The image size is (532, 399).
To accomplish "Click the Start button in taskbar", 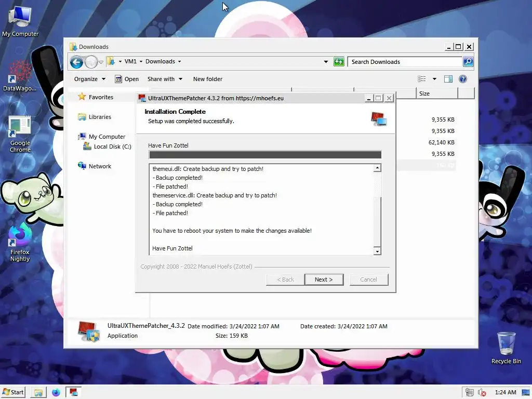I will tap(13, 392).
